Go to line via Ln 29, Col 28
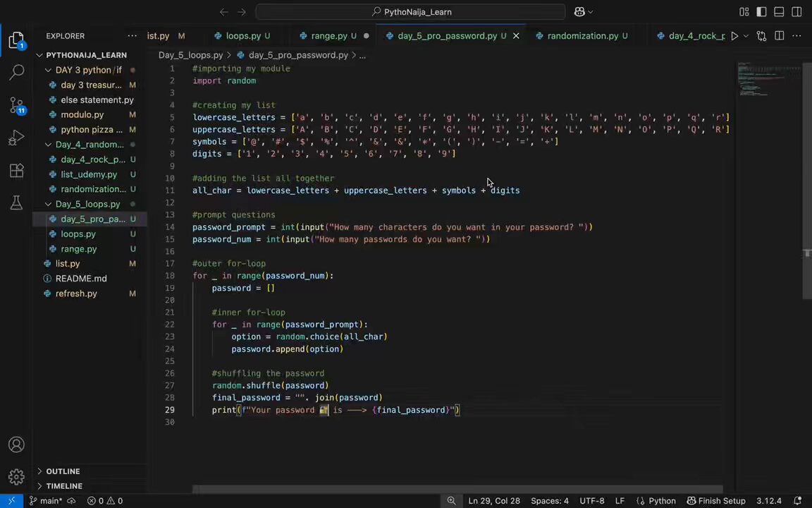 [494, 501]
